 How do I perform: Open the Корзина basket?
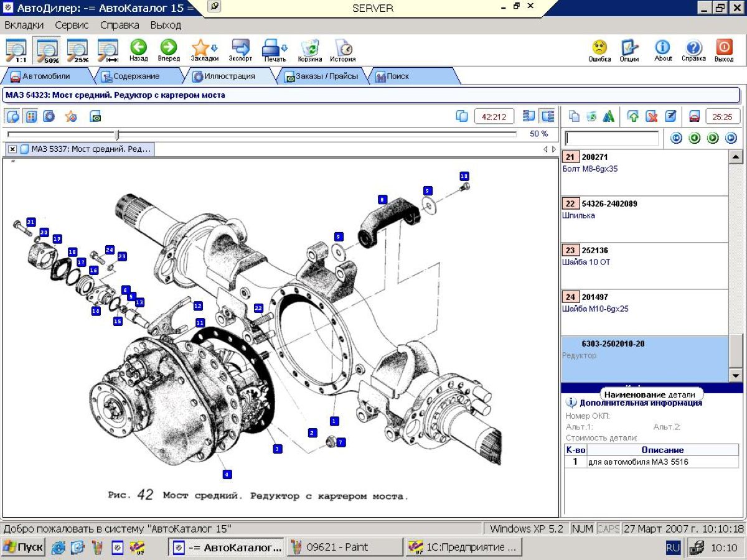310,51
